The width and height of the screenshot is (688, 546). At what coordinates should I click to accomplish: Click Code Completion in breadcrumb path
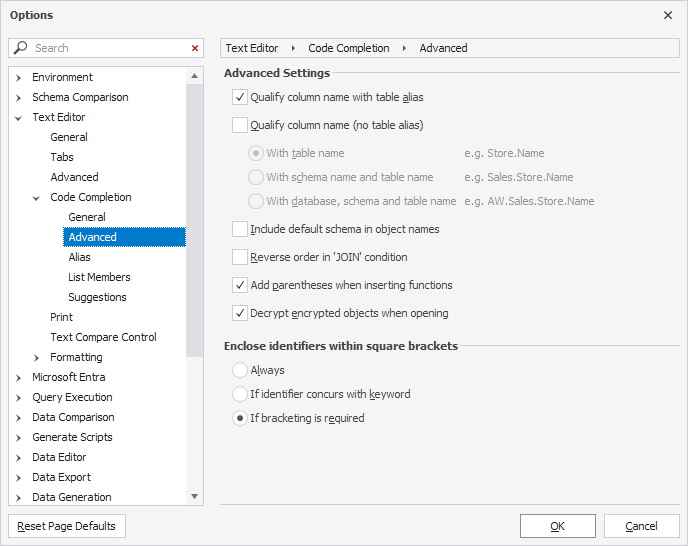pos(346,48)
